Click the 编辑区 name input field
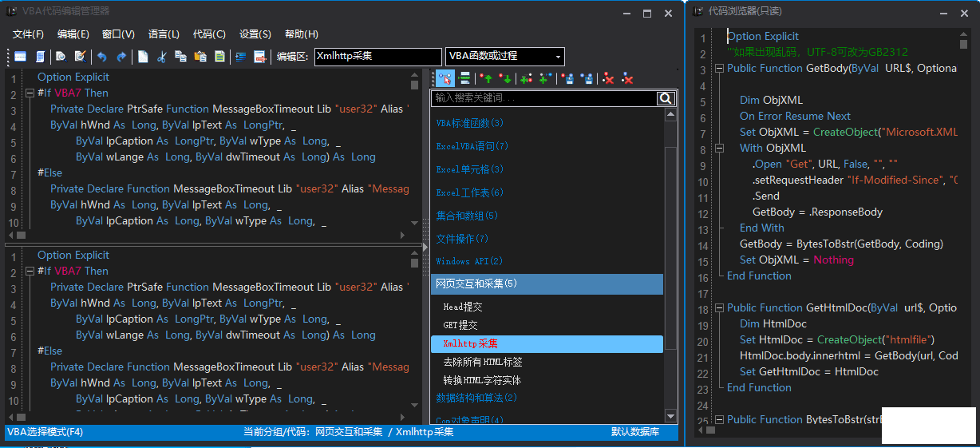Image resolution: width=980 pixels, height=448 pixels. [377, 57]
